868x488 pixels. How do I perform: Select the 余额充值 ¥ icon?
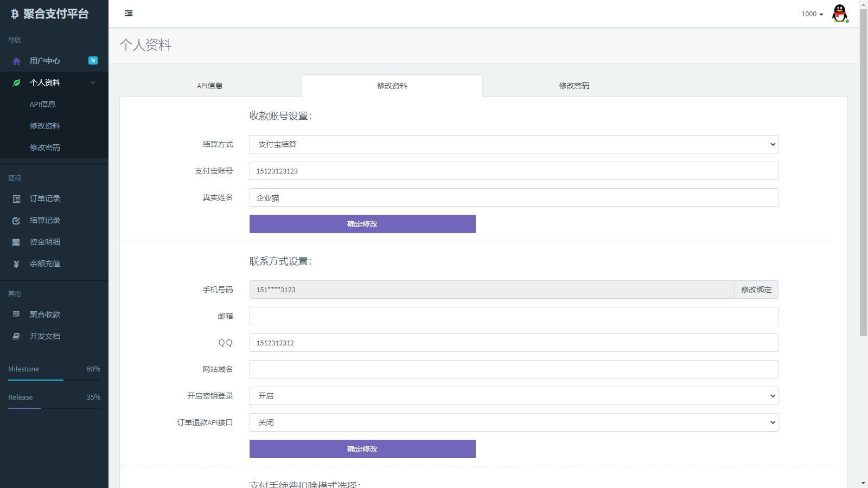tap(16, 264)
